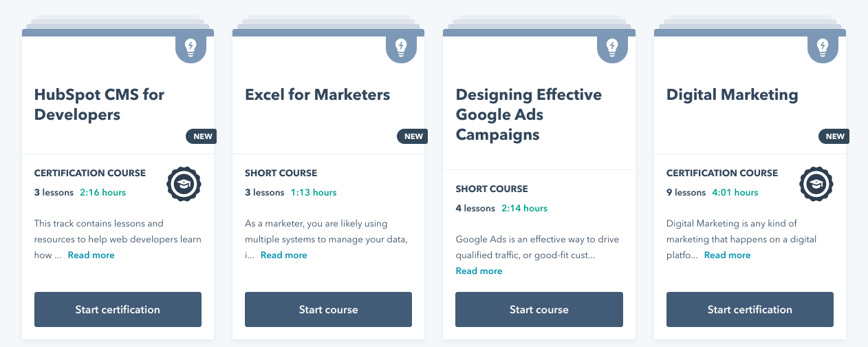Start course for Excel for Marketers
The image size is (868, 347).
click(328, 309)
